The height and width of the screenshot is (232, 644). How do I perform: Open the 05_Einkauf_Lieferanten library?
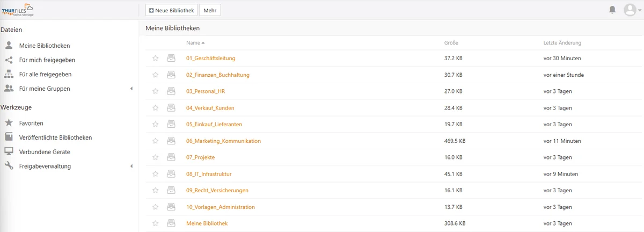[x=214, y=124]
